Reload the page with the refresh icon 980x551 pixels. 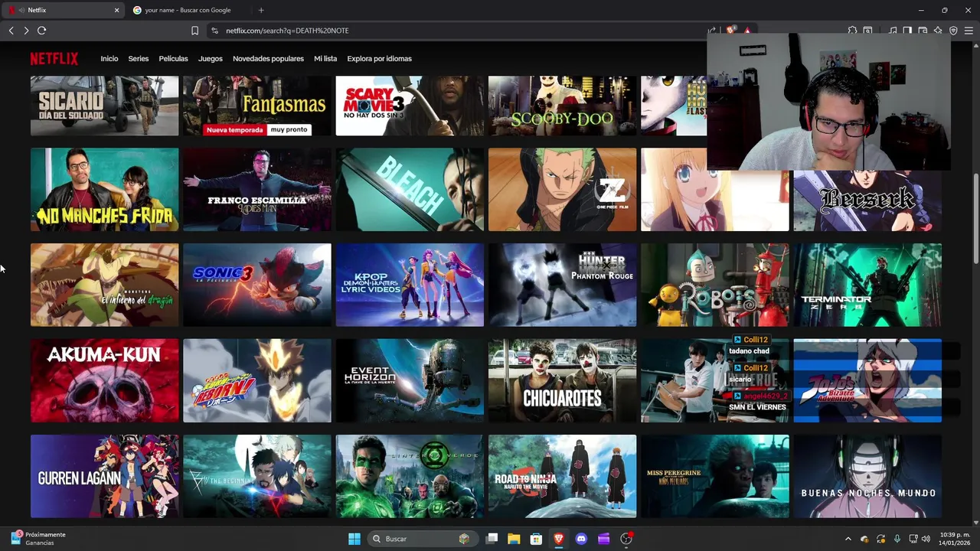pyautogui.click(x=41, y=31)
